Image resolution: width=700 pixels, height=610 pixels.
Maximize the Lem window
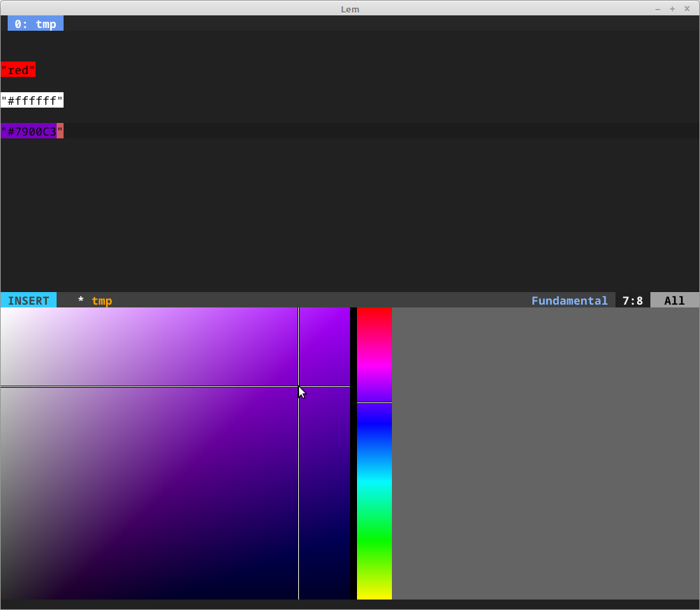click(672, 8)
